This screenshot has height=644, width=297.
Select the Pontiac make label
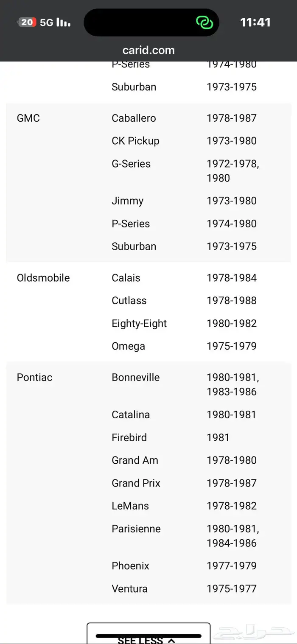pos(35,377)
